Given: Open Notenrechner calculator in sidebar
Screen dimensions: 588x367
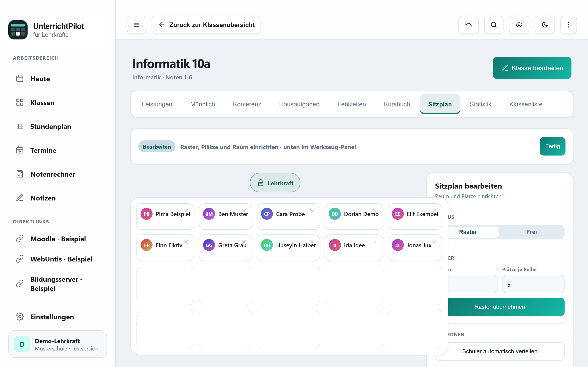Looking at the screenshot, I should (x=53, y=174).
